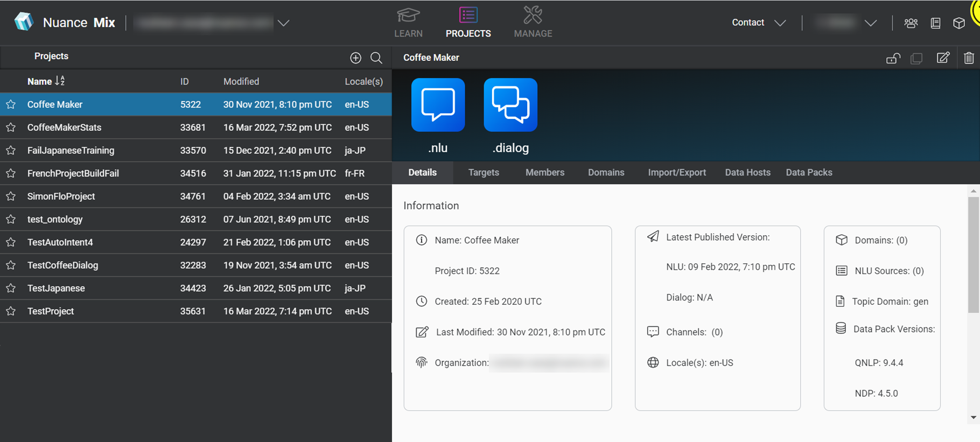Select the test_ontology project name

click(55, 219)
